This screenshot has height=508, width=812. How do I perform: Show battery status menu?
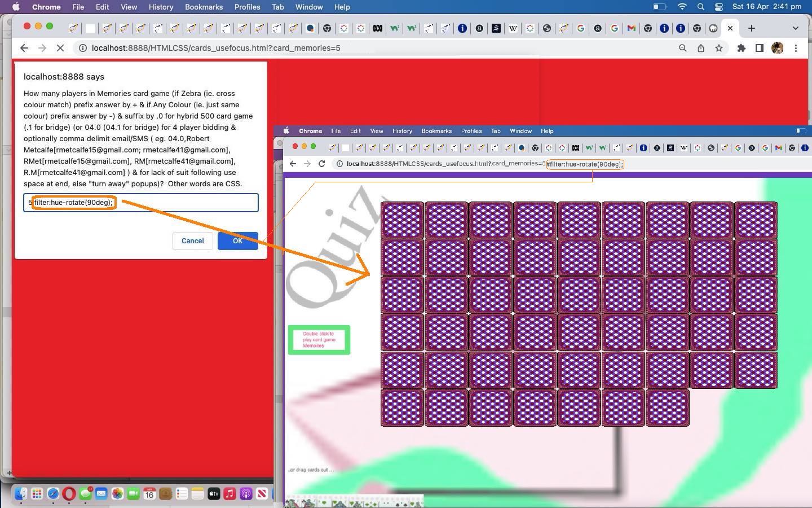click(660, 7)
